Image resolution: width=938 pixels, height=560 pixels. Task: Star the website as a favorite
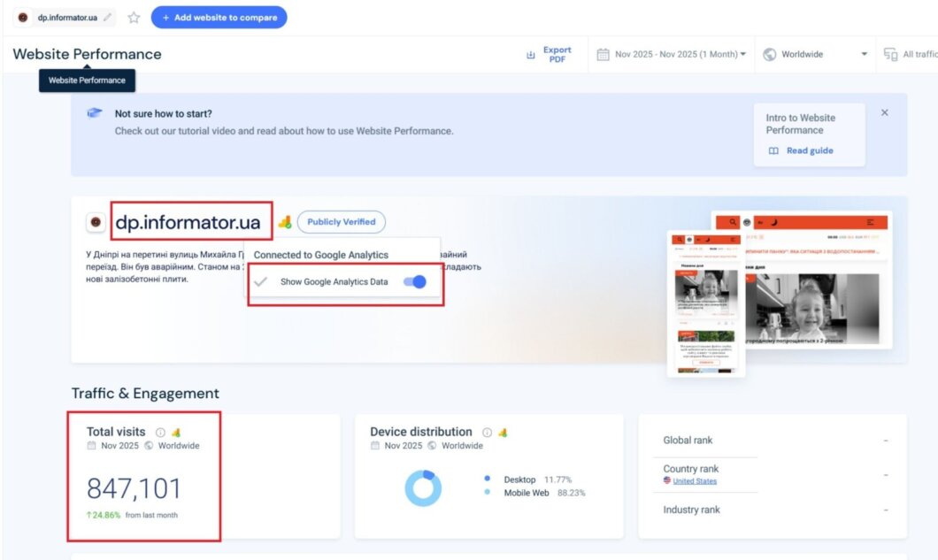tap(134, 18)
